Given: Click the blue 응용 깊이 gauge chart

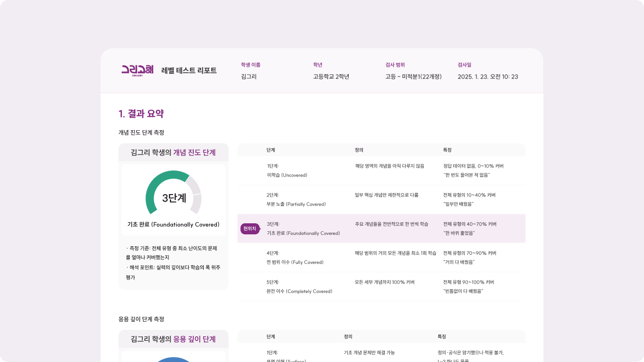Looking at the screenshot, I should 174,359.
